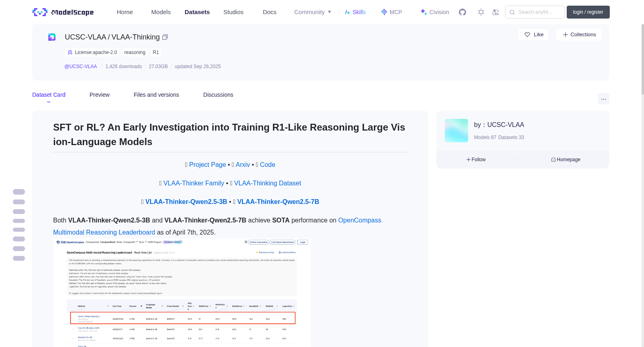Follow the UCSC-VLAA organization
The image size is (644, 347).
tap(476, 160)
